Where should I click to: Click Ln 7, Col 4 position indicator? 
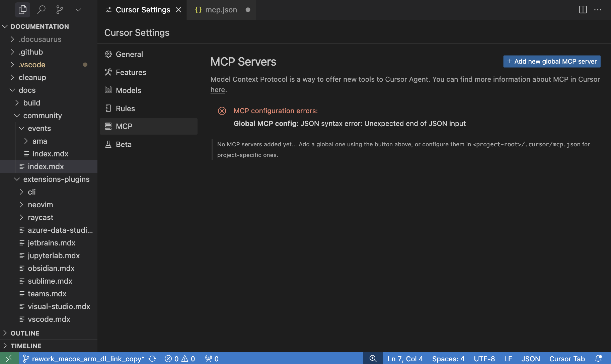click(x=405, y=359)
